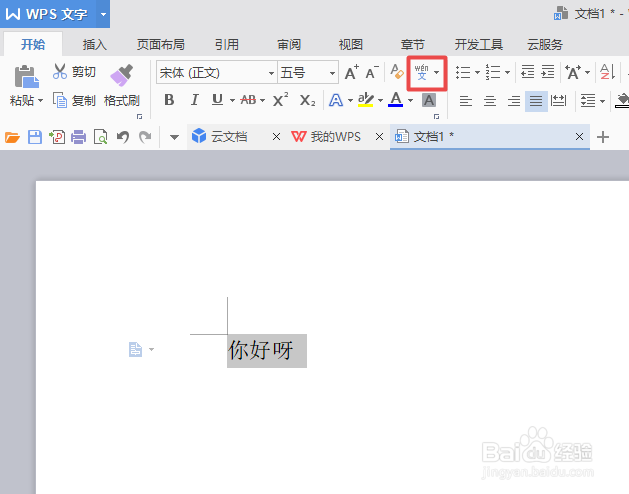This screenshot has width=629, height=494.
Task: Export to PDF icon
Action: pos(57,137)
